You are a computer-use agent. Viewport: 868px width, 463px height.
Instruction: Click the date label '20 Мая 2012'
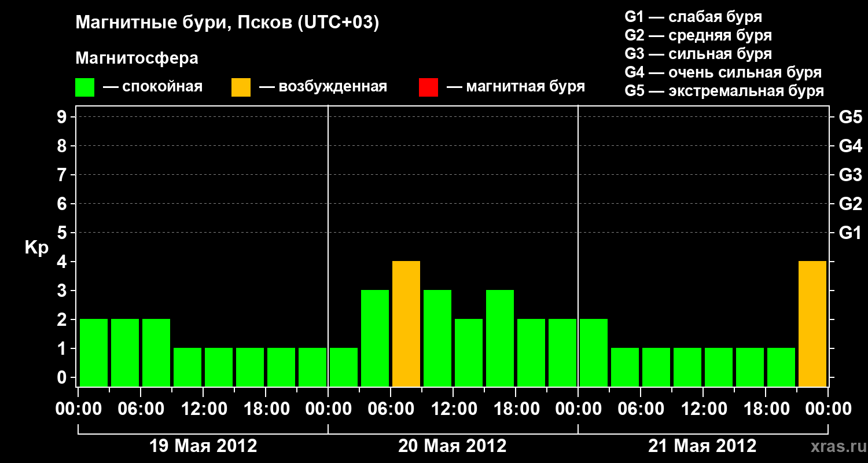[x=453, y=446]
